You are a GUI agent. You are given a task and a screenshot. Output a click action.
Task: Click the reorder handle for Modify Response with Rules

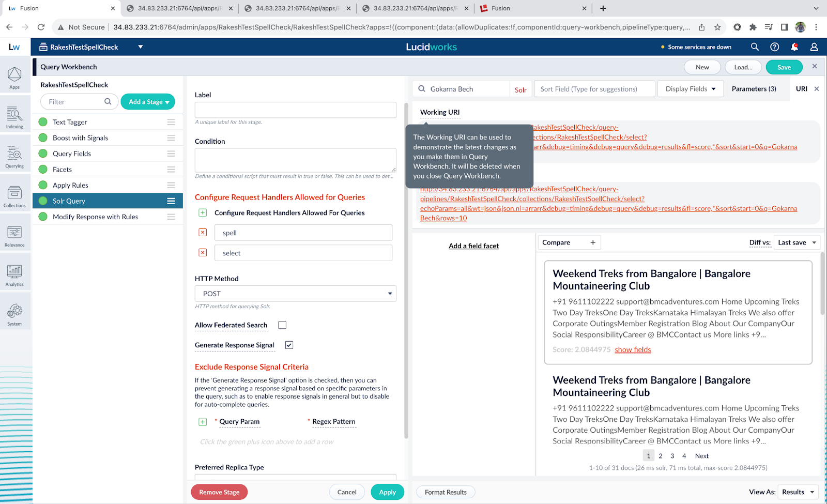coord(171,217)
